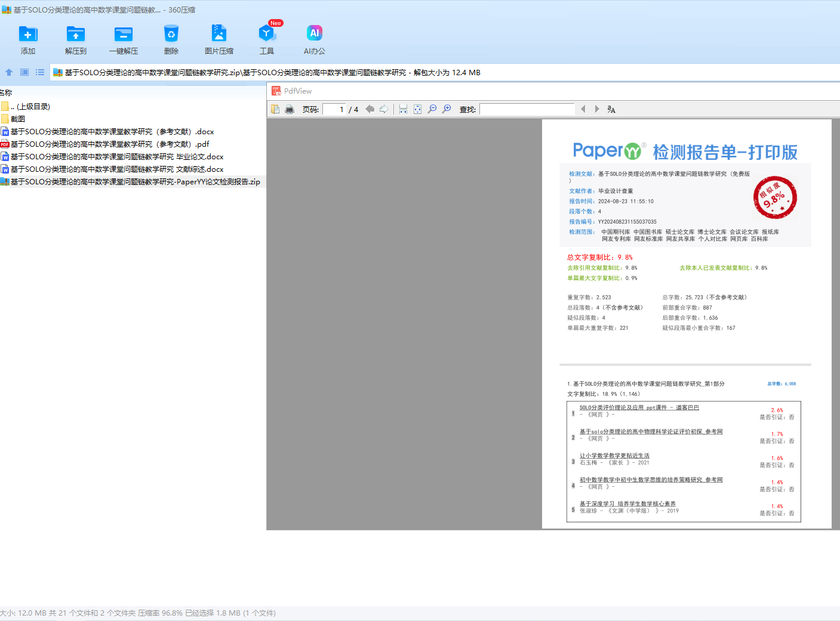The height and width of the screenshot is (621, 840).
Task: Open the 让小学数学教学更贴近生活 source link
Action: click(x=614, y=455)
